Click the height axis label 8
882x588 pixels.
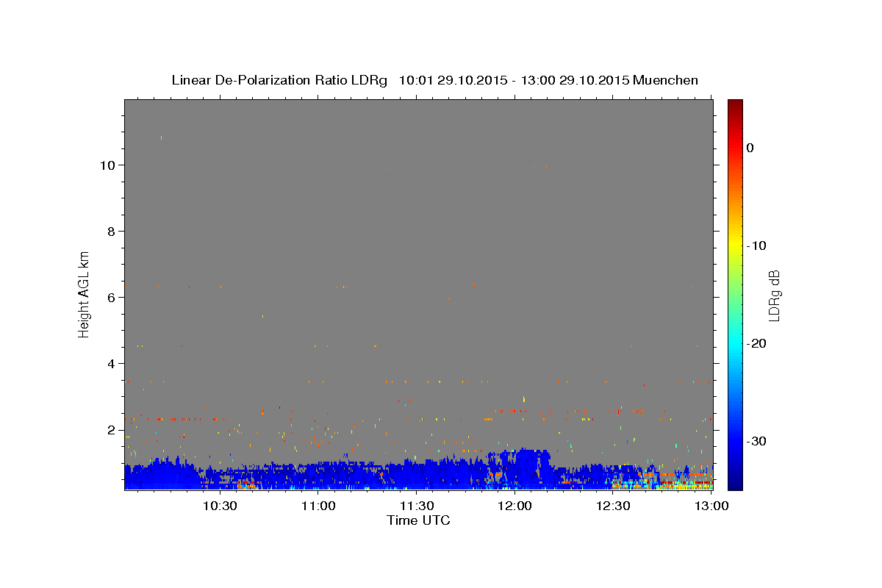(x=110, y=232)
